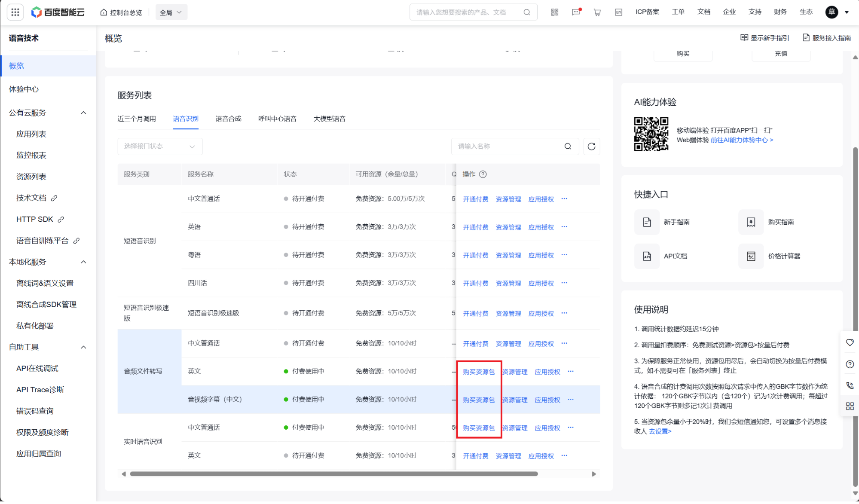Click the 购买 button
859x504 pixels.
pos(683,54)
